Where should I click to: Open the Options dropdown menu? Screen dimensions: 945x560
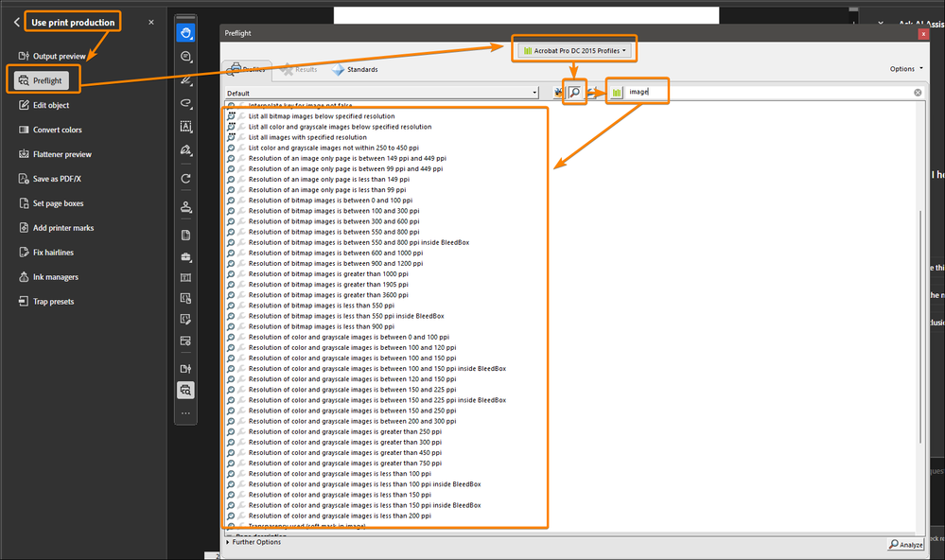[x=906, y=69]
